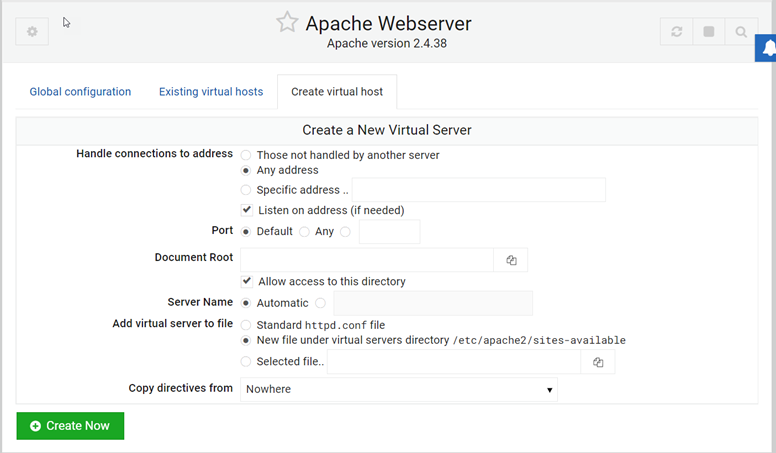
Task: Click the Document Root file chooser icon
Action: 511,260
